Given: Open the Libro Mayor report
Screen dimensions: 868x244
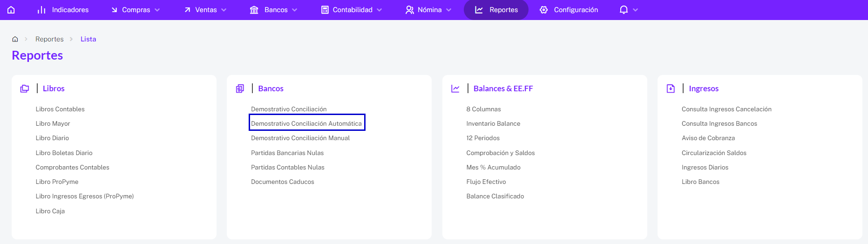Looking at the screenshot, I should (x=53, y=123).
